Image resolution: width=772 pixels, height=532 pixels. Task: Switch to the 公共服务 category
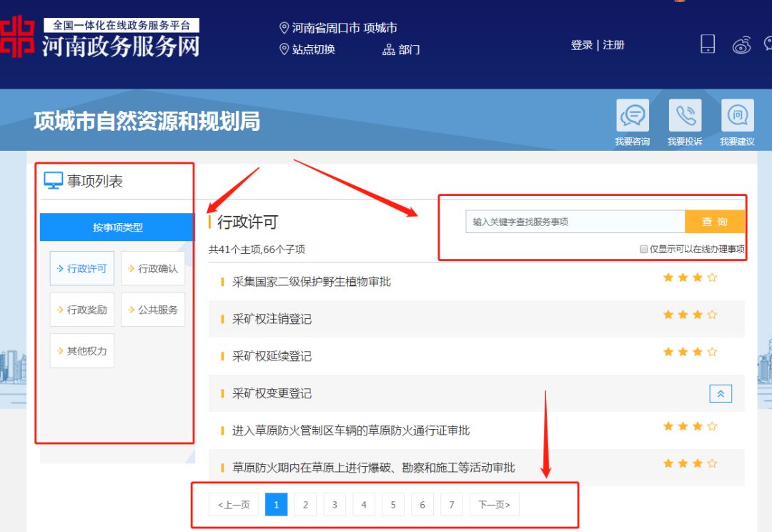point(153,309)
